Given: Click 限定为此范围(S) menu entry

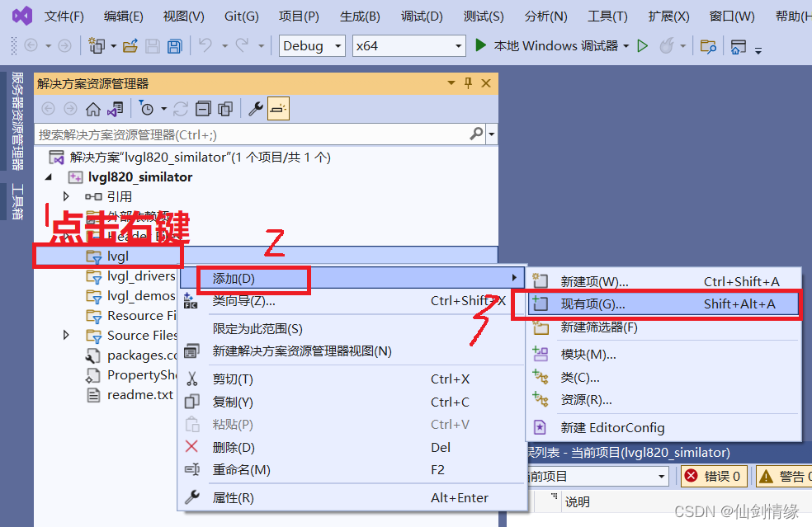Looking at the screenshot, I should (352, 329).
